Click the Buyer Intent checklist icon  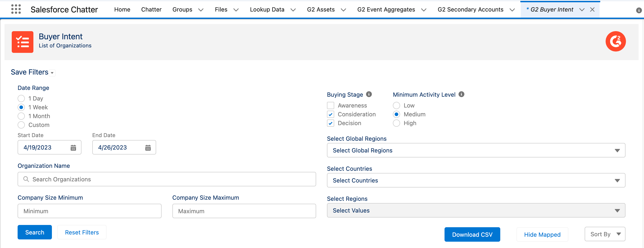tap(23, 42)
